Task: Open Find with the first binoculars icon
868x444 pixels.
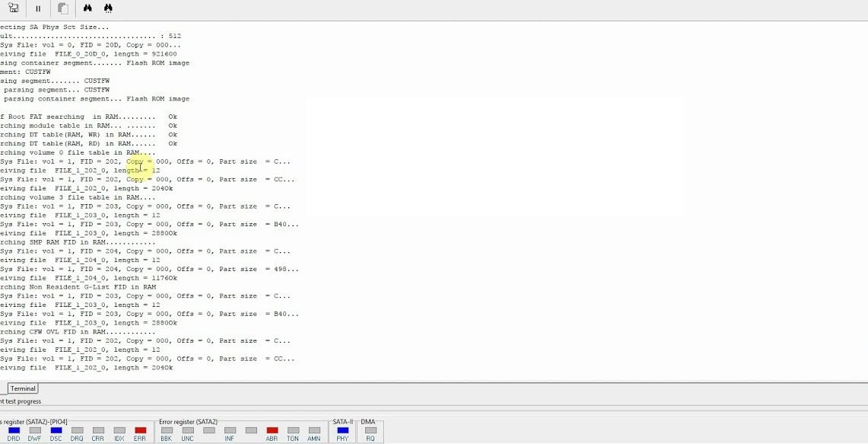Action: click(x=87, y=8)
